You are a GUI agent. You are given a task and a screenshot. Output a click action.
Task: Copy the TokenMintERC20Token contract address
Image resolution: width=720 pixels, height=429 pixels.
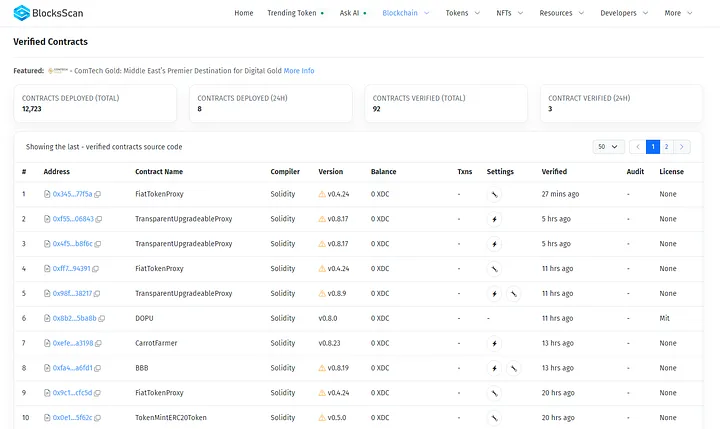pos(97,417)
